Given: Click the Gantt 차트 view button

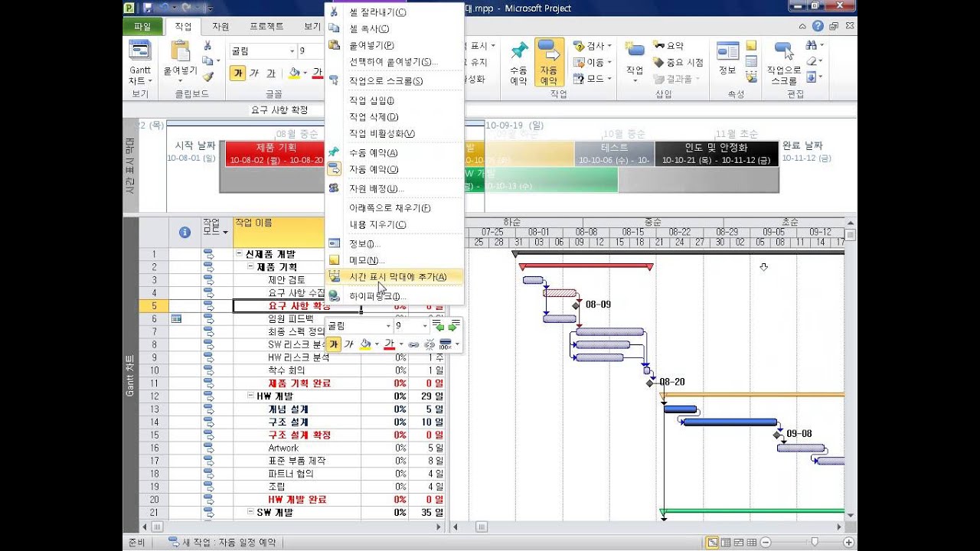Looking at the screenshot, I should click(x=140, y=63).
